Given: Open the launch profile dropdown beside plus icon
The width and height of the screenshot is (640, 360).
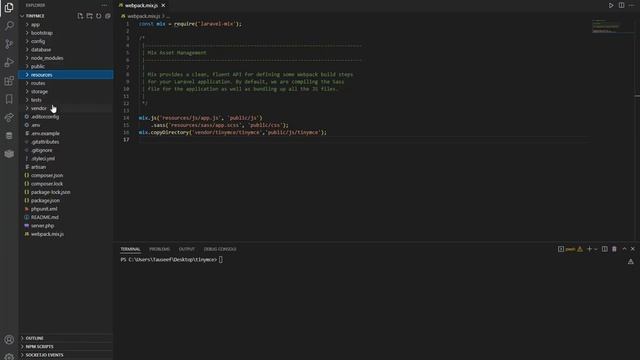Looking at the screenshot, I should (596, 249).
